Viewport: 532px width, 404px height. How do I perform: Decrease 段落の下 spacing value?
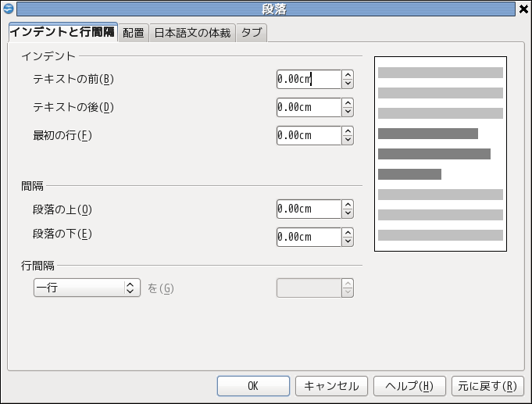click(x=348, y=241)
